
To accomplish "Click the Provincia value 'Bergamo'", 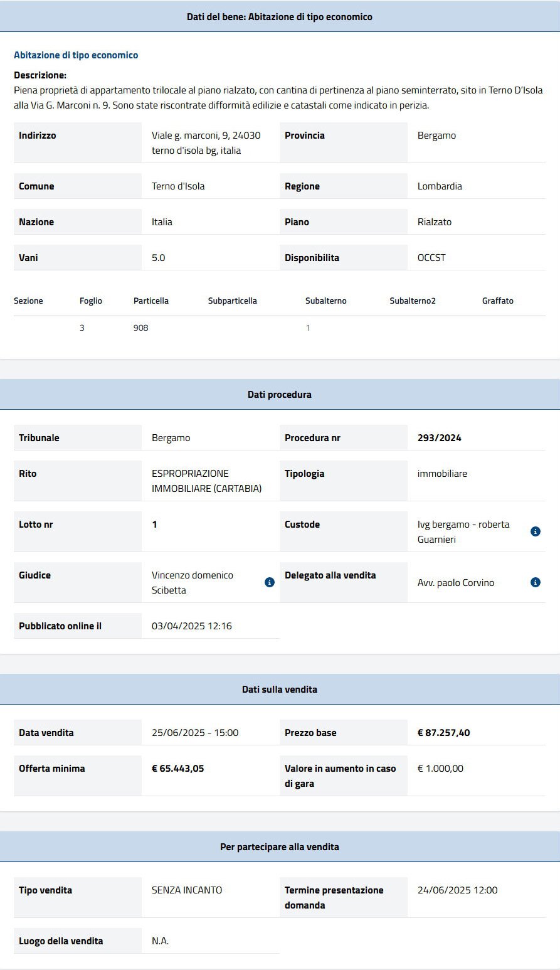I will tap(436, 136).
